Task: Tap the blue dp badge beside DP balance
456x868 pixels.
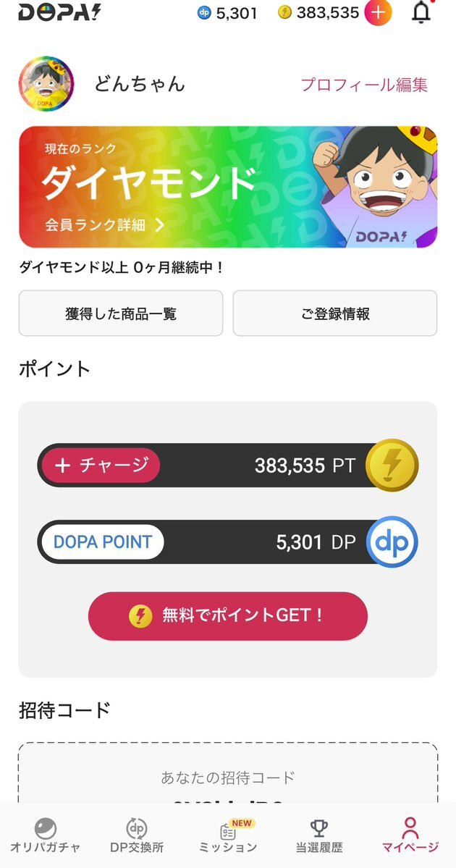Action: pos(392,542)
